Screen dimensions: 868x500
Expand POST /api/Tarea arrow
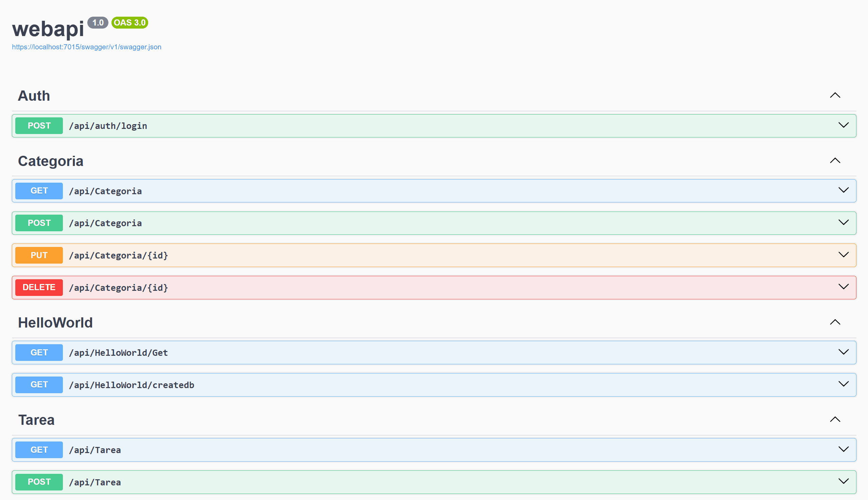coord(843,481)
